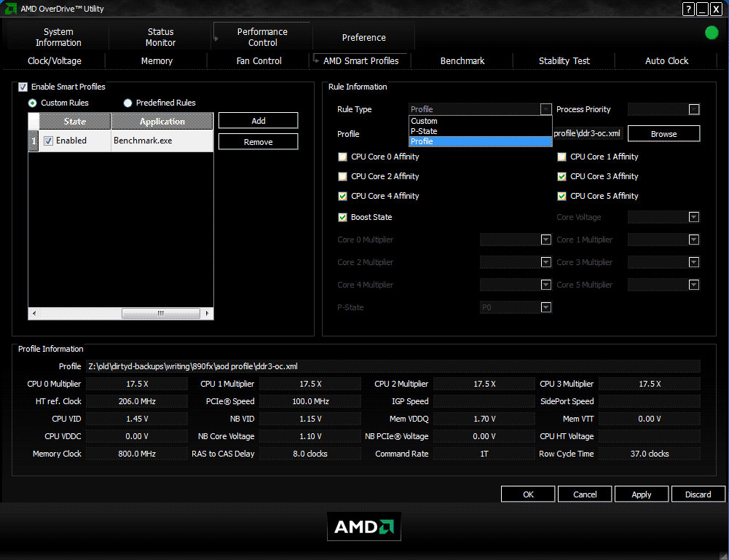Open the Core 1 Multiplier dropdown
Screen dimensions: 729x560
click(x=693, y=240)
